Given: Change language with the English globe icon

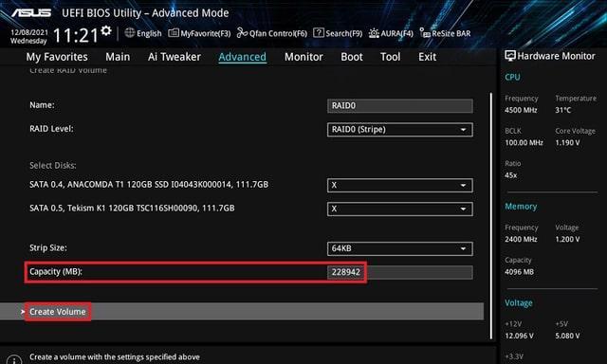Looking at the screenshot, I should [130, 33].
